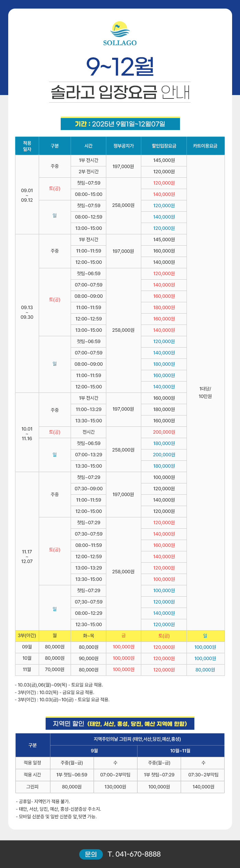The height and width of the screenshot is (868, 240).
Task: Click the 화~목 night column header
Action: pos(88,636)
